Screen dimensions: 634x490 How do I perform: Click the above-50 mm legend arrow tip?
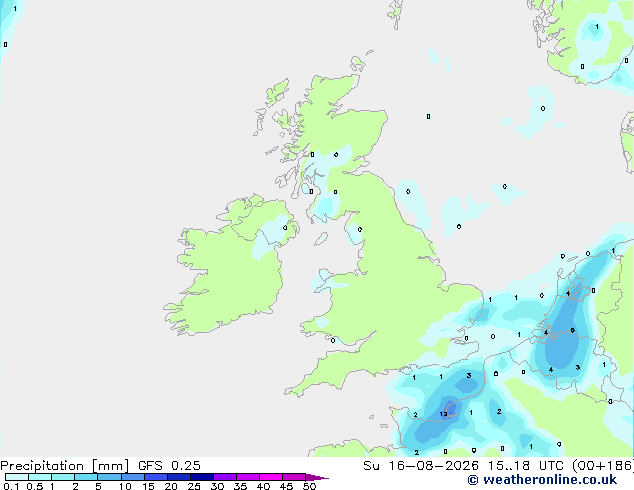pyautogui.click(x=317, y=477)
